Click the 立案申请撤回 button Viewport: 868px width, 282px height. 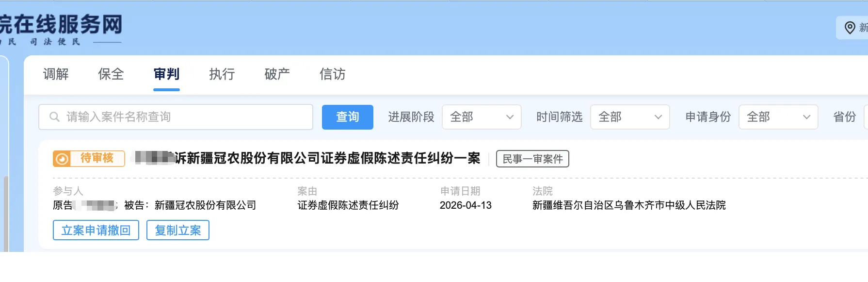tap(96, 230)
